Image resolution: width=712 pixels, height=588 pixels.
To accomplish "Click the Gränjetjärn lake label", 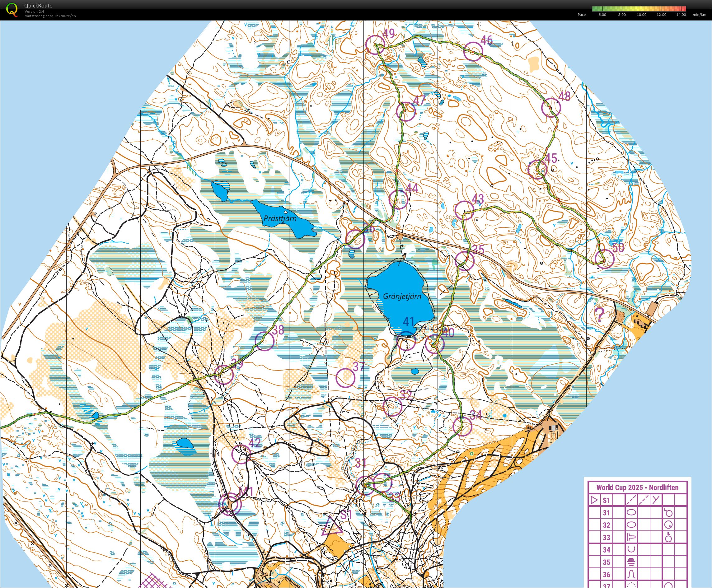I will click(402, 296).
